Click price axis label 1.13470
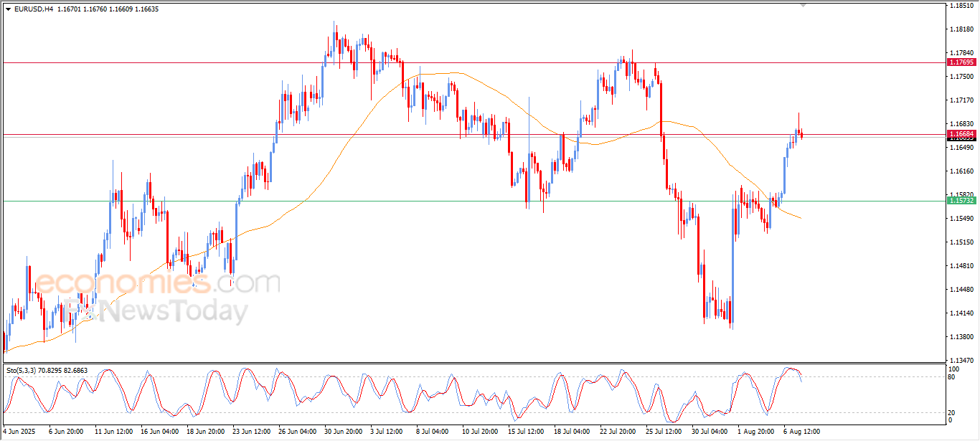Image resolution: width=980 pixels, height=441 pixels. pyautogui.click(x=961, y=361)
